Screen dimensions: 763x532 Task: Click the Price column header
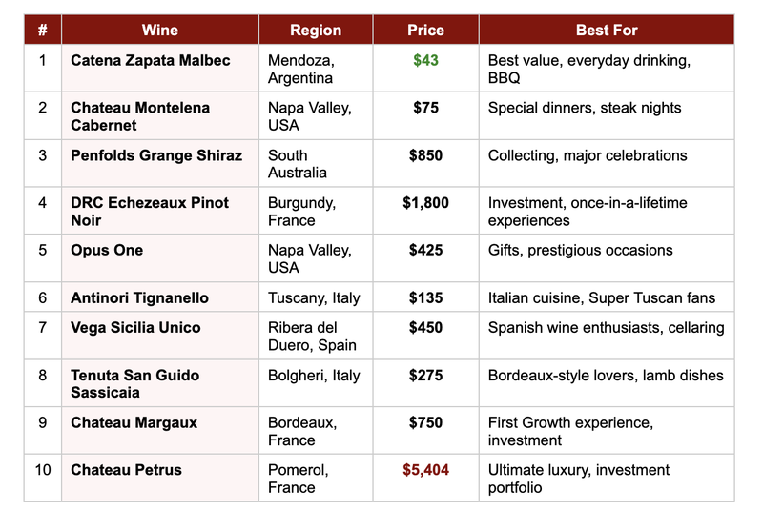[425, 30]
